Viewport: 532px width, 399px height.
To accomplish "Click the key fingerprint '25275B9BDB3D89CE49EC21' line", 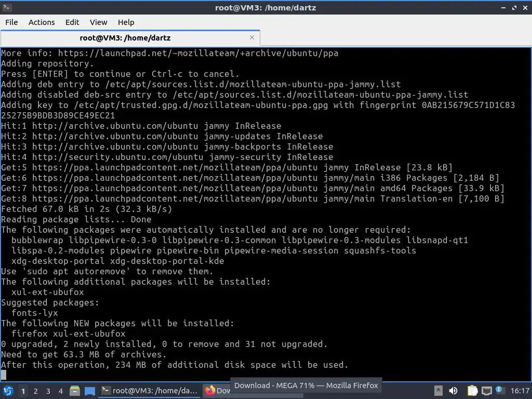I will (x=58, y=116).
